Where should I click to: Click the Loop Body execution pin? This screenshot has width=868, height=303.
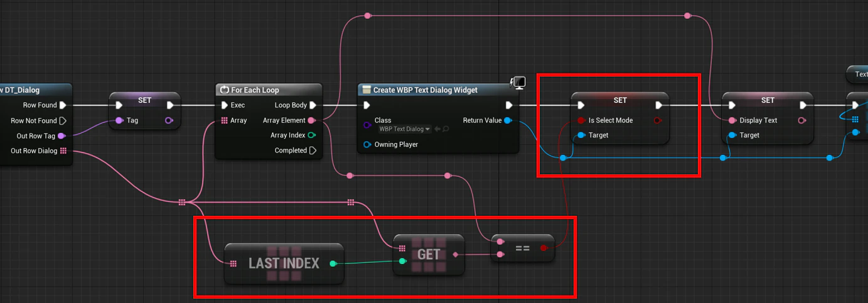click(313, 105)
